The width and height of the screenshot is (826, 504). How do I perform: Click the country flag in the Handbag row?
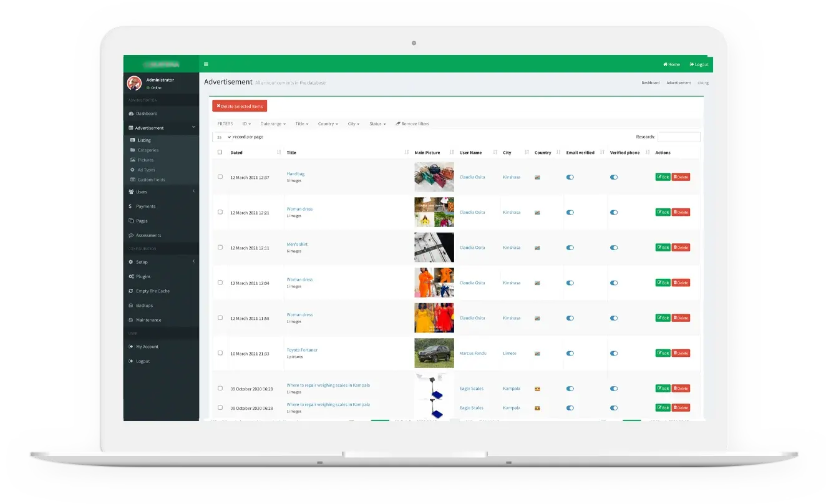[x=537, y=177]
